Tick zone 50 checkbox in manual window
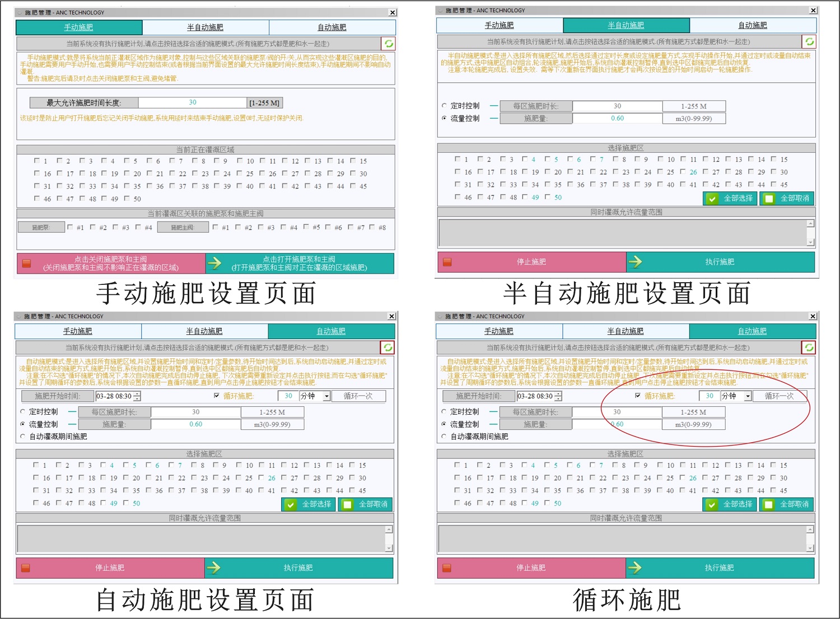The image size is (840, 619). pyautogui.click(x=127, y=198)
